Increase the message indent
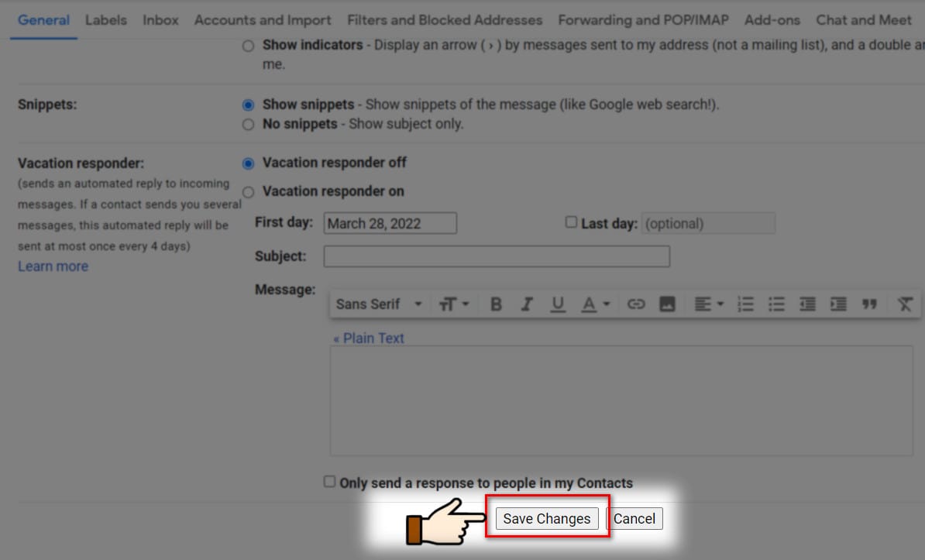Screen dimensions: 925x560 click(838, 304)
